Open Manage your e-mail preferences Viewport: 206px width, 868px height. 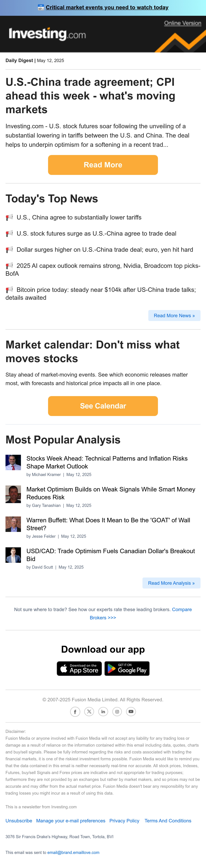point(71,821)
